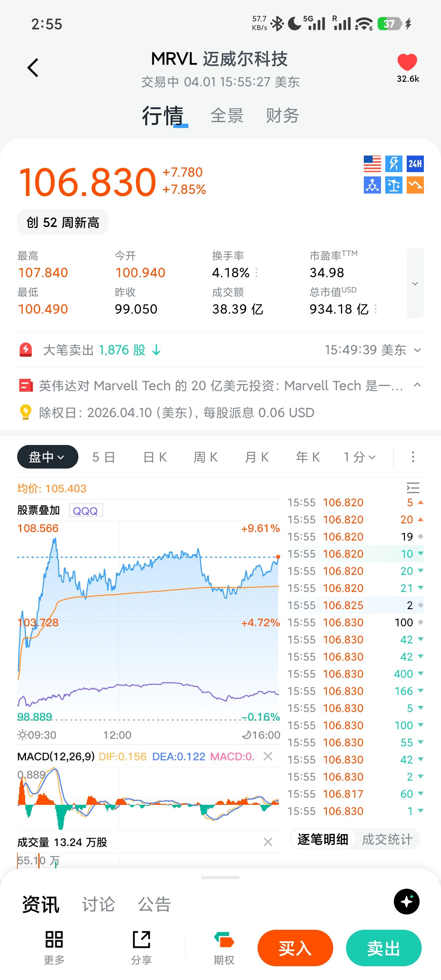This screenshot has width=441, height=980.
Task: Tap the US flag market icon
Action: [x=372, y=164]
